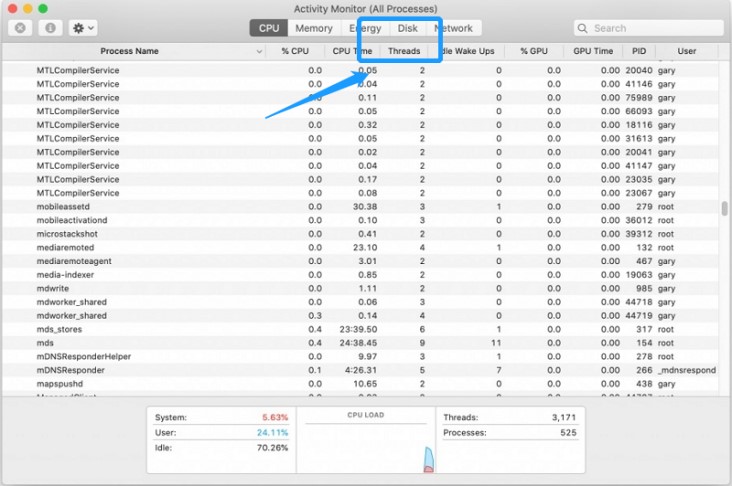
Task: Switch to the Memory tab
Action: click(314, 28)
